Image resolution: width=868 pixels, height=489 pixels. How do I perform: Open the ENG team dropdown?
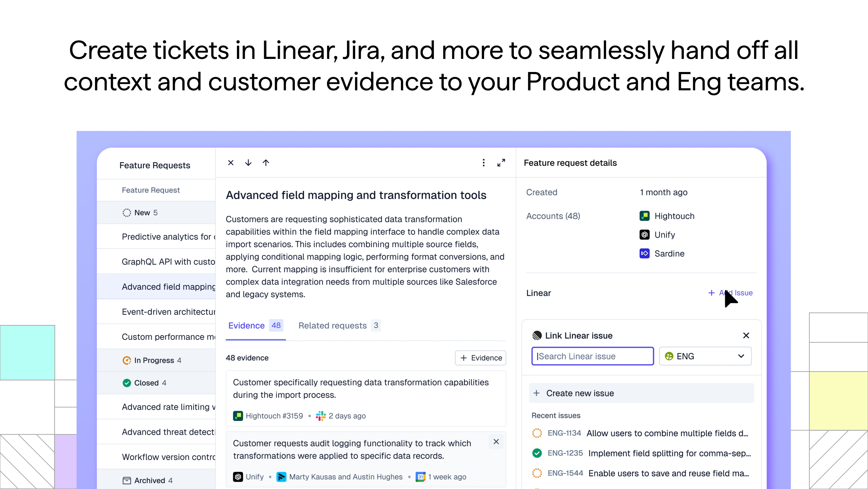[x=705, y=356]
